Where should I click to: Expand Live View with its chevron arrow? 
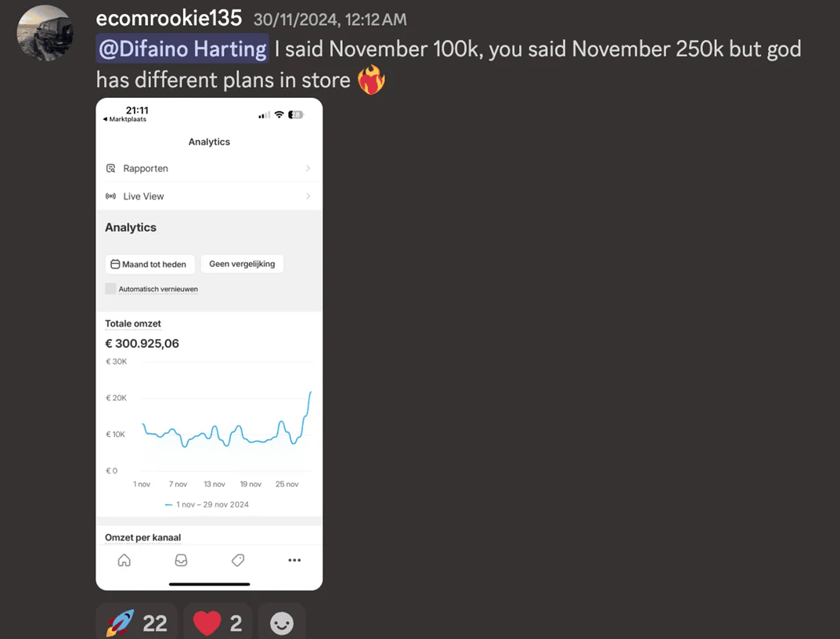tap(308, 196)
